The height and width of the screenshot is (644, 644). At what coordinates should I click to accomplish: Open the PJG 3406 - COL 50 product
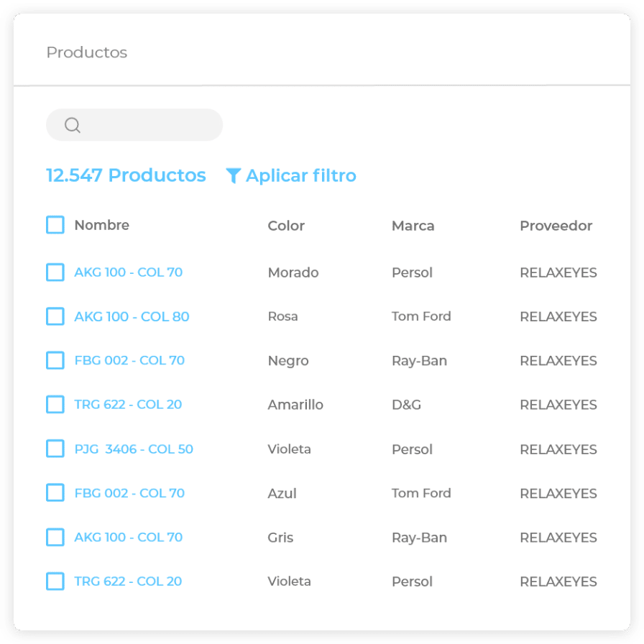134,449
